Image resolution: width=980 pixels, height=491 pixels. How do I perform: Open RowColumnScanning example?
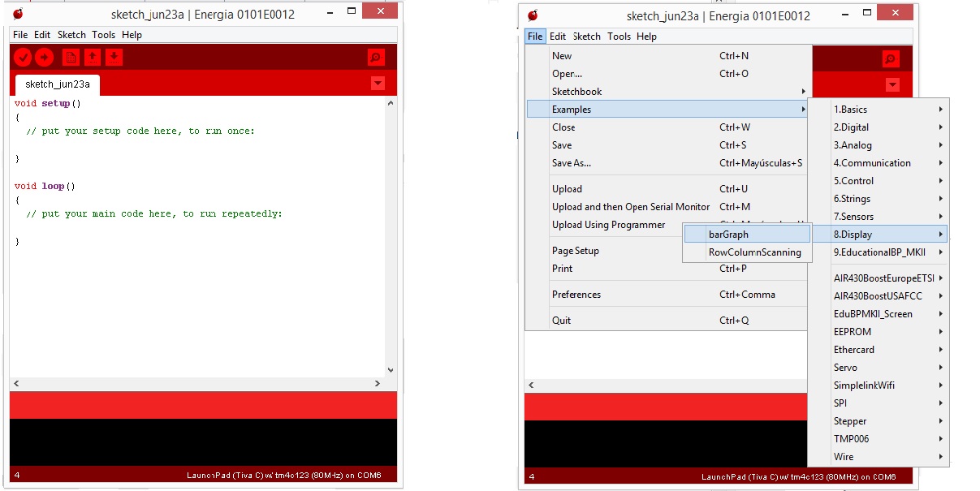coord(748,252)
